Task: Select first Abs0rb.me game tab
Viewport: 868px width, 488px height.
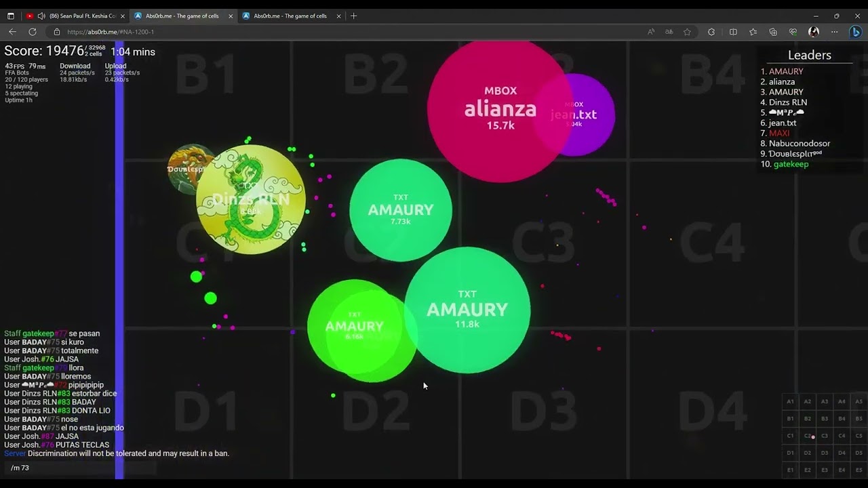Action: click(x=182, y=16)
